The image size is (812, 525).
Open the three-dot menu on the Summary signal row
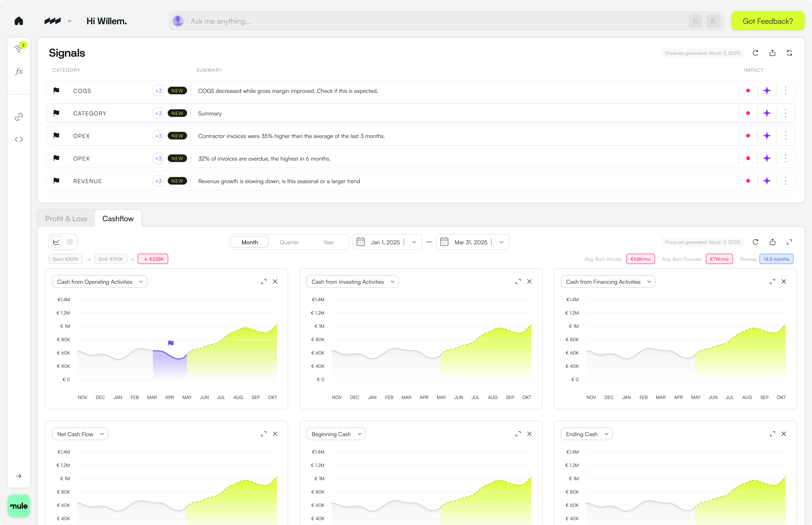(786, 113)
